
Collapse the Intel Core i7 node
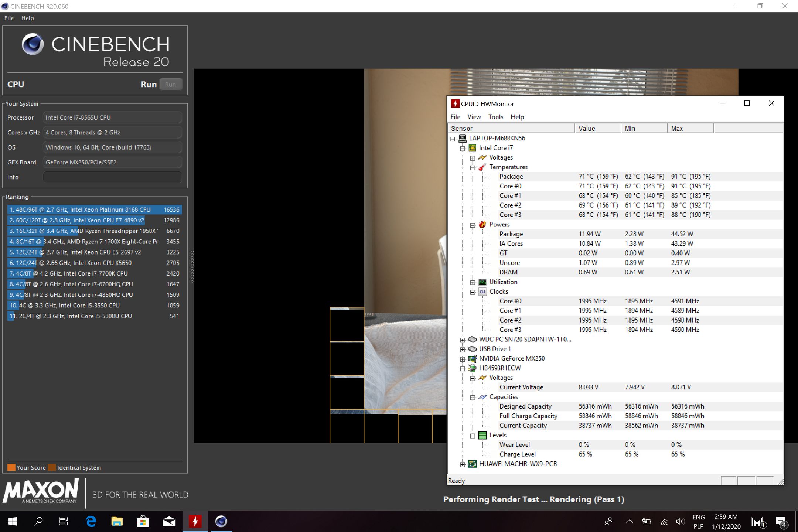click(463, 149)
